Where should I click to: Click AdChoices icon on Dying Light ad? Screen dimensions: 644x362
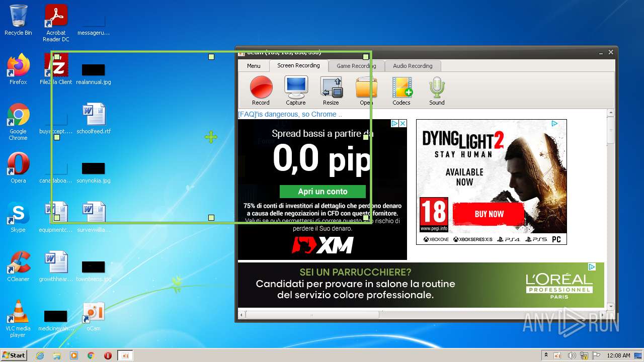[554, 124]
